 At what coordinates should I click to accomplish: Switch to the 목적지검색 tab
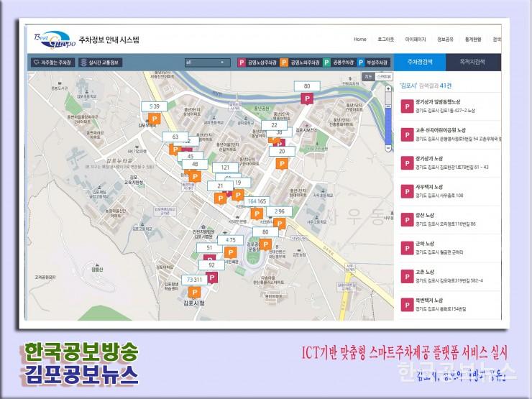[472, 62]
